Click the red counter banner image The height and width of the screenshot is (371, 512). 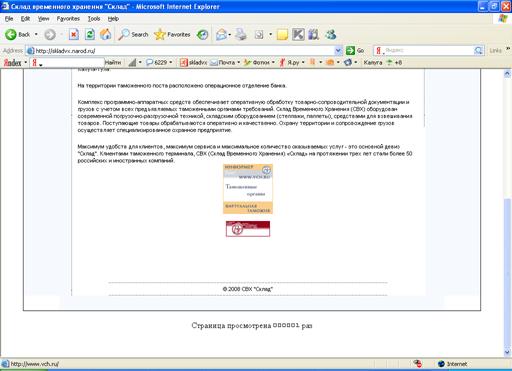coord(248,229)
